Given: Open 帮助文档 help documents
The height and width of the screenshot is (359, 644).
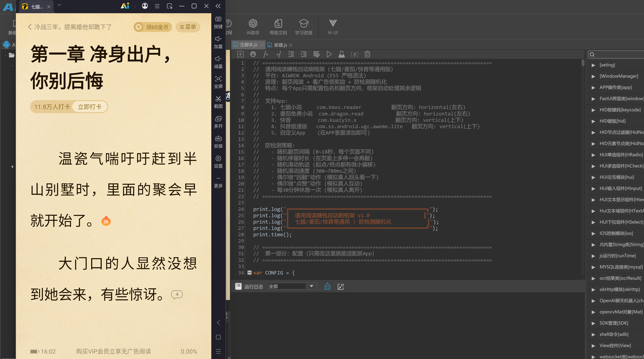Looking at the screenshot, I should (278, 27).
